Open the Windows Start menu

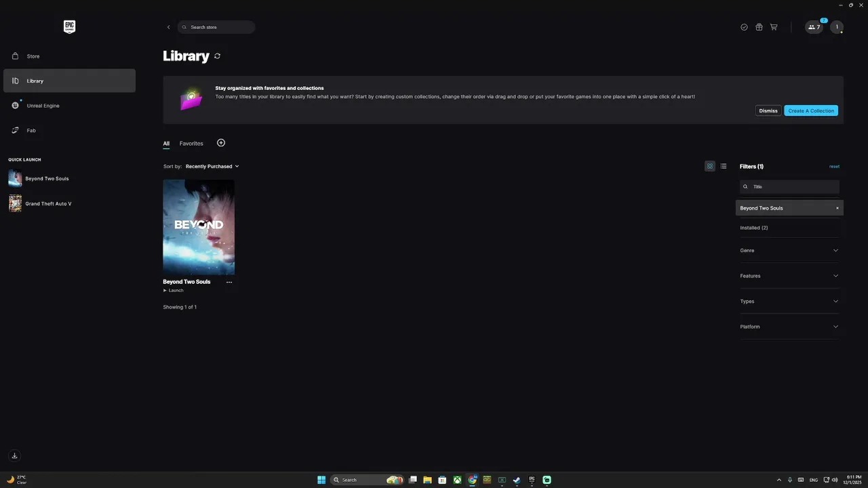(321, 480)
